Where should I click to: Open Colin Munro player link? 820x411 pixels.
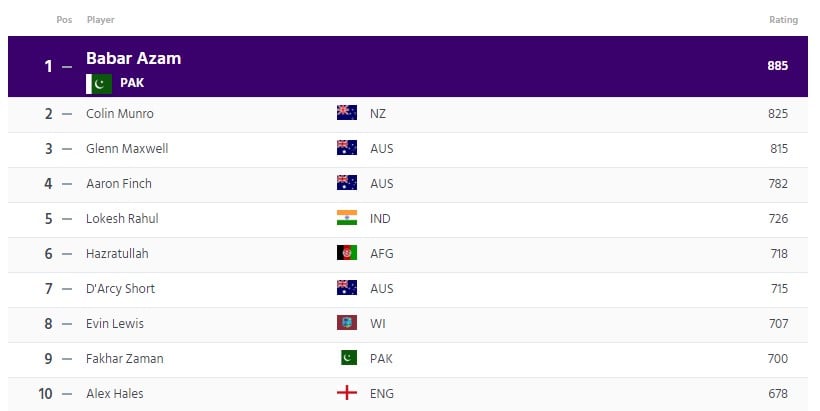[122, 114]
